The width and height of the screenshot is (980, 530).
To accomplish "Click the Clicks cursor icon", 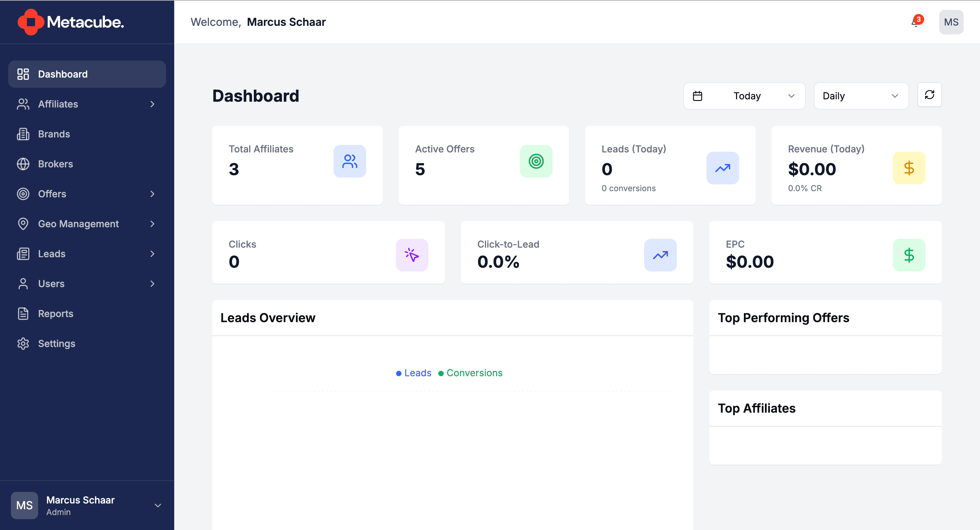I will pos(412,255).
